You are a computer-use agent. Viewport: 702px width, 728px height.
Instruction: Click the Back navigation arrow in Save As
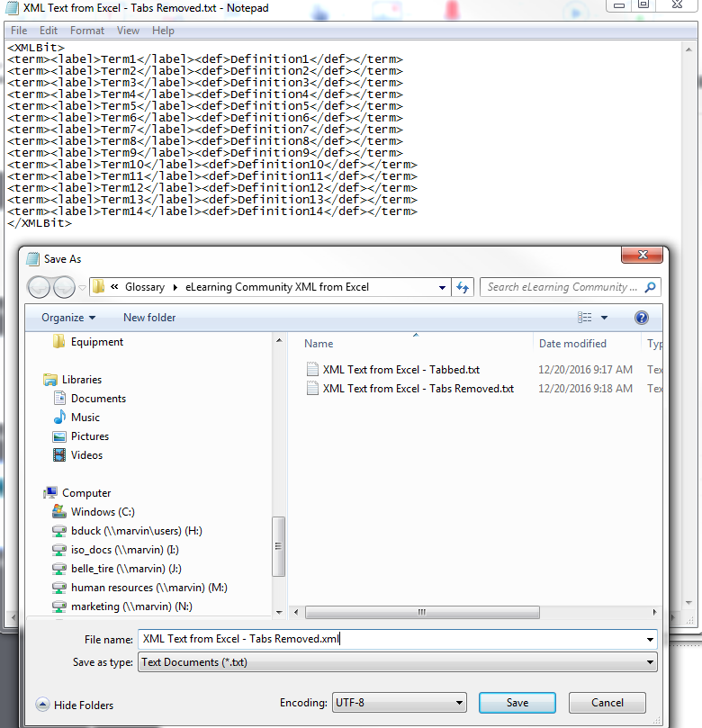[x=39, y=287]
